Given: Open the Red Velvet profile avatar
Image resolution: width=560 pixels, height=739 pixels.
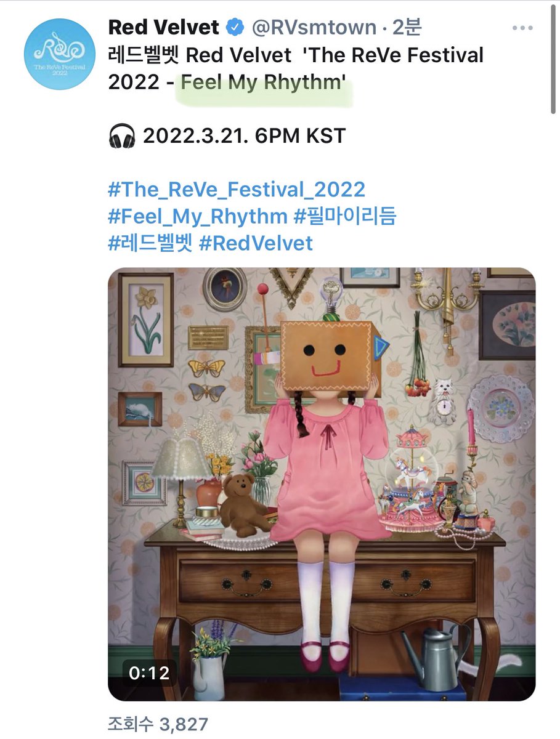Looking at the screenshot, I should click(59, 55).
